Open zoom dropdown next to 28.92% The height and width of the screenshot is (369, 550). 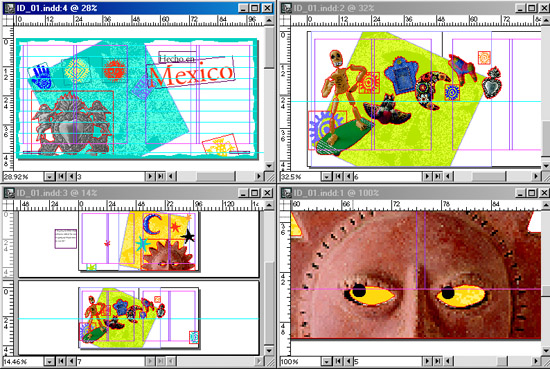49,176
